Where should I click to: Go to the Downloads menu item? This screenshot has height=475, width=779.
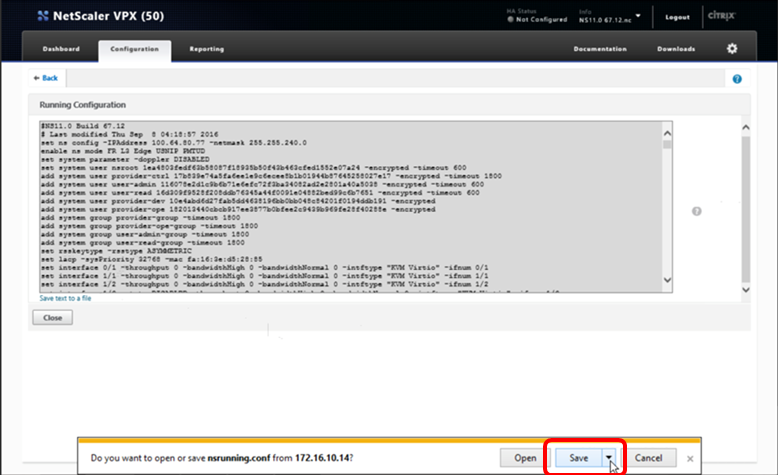point(676,49)
